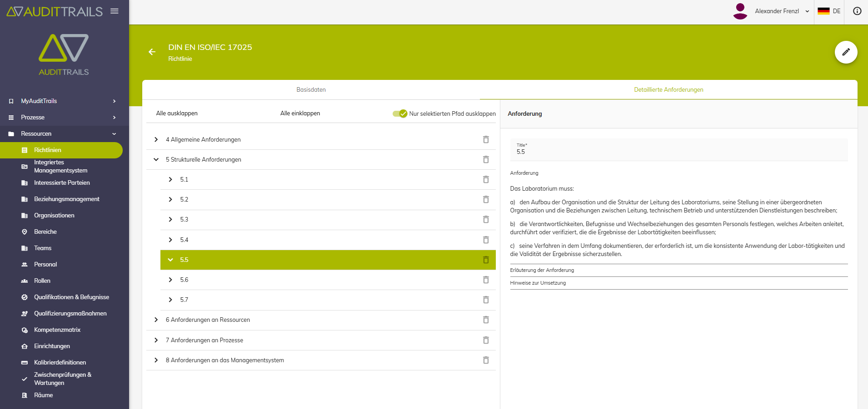Viewport: 868px width, 409px height.
Task: Open Interessierte Parteien link
Action: (x=62, y=182)
